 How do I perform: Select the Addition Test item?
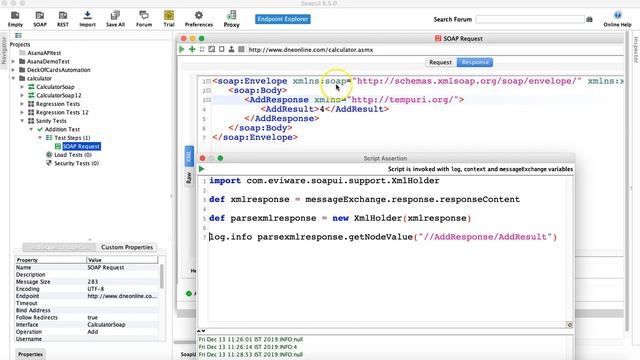(62, 129)
